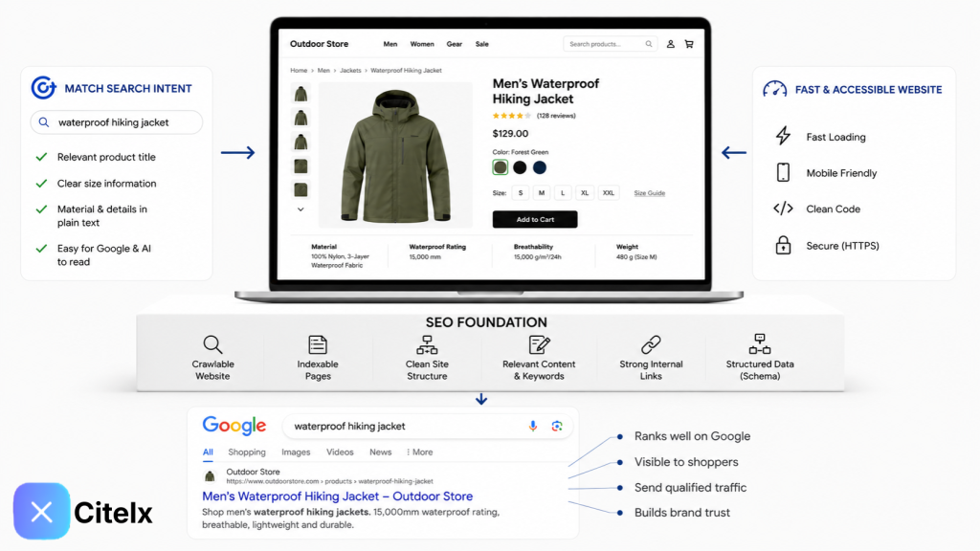Click checkmark beside Easy for Google & AI to read
The image size is (980, 551).
click(41, 249)
